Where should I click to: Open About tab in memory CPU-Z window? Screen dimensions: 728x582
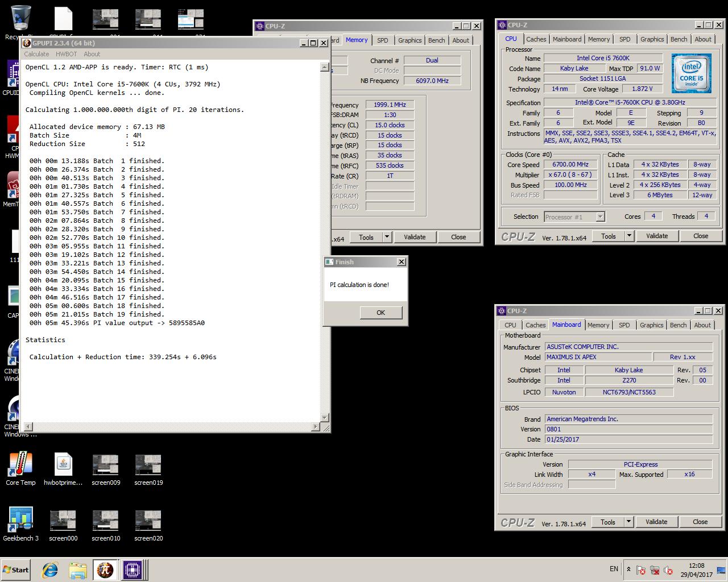click(x=461, y=40)
